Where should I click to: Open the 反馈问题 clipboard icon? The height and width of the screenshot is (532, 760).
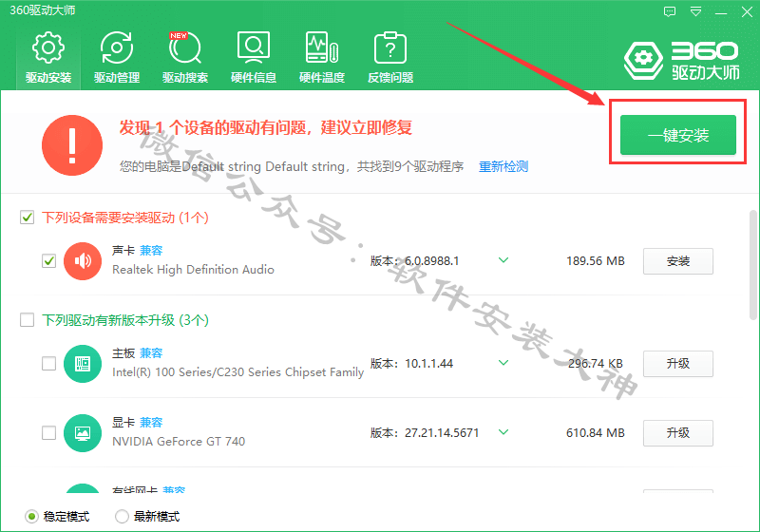pos(390,47)
